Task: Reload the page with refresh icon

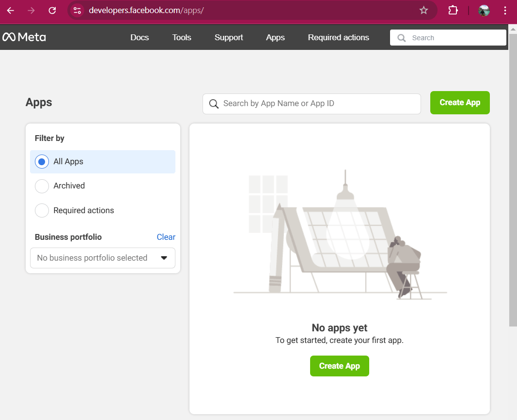Action: pos(52,10)
